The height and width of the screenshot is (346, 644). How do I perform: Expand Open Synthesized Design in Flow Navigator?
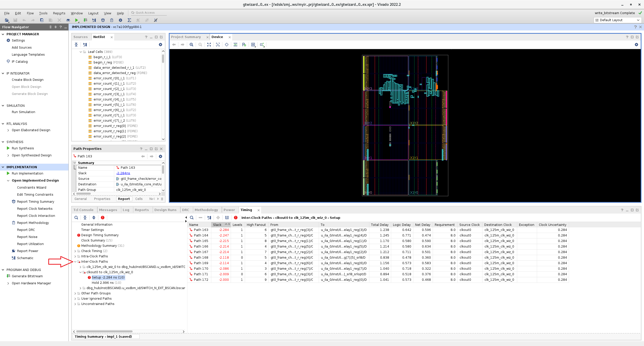coord(8,155)
